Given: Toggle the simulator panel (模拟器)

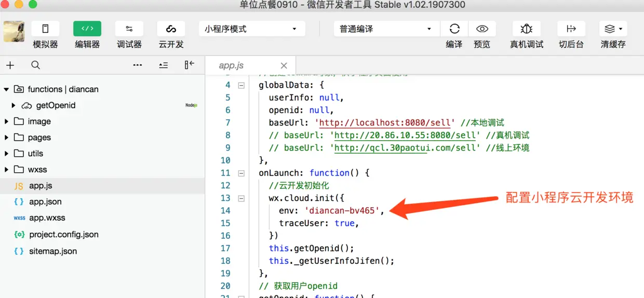Looking at the screenshot, I should 45,29.
